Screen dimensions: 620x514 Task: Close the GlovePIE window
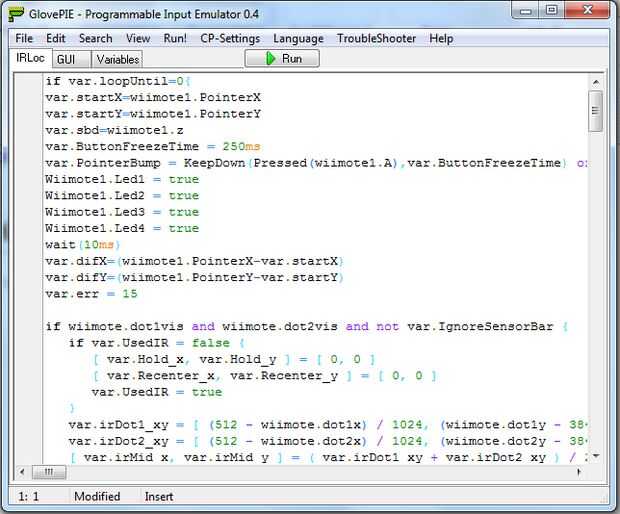click(587, 10)
